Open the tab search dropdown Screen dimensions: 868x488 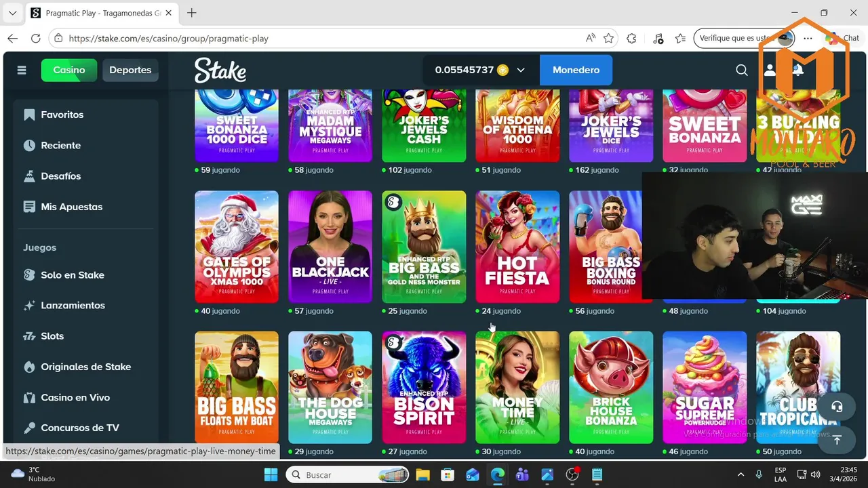[x=12, y=13]
